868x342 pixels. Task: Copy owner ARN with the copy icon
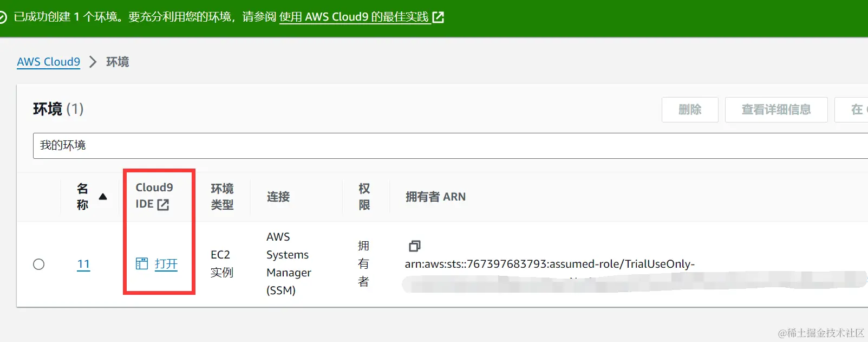414,246
